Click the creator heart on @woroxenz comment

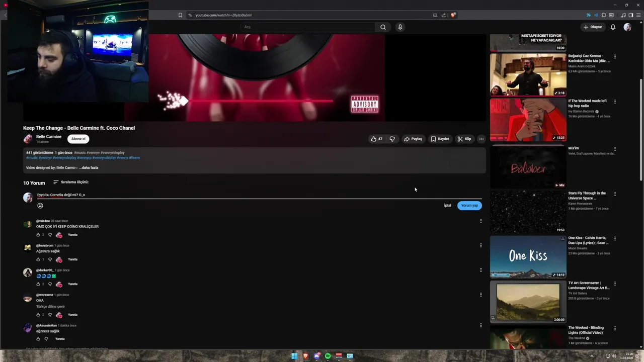coord(59,315)
